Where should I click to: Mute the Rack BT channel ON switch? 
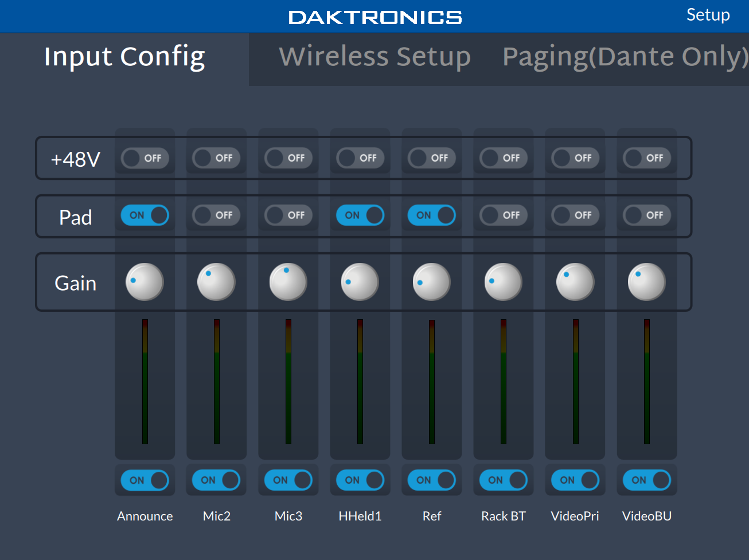click(x=503, y=480)
